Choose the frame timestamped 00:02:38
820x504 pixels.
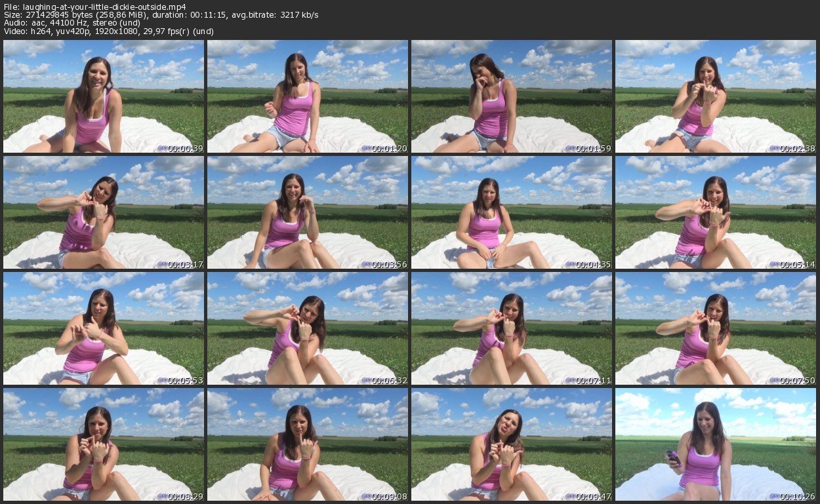(716, 96)
